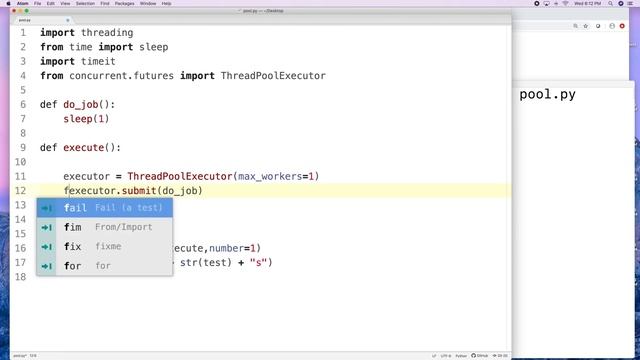
Task: Open the Help menu
Action: 166,3
